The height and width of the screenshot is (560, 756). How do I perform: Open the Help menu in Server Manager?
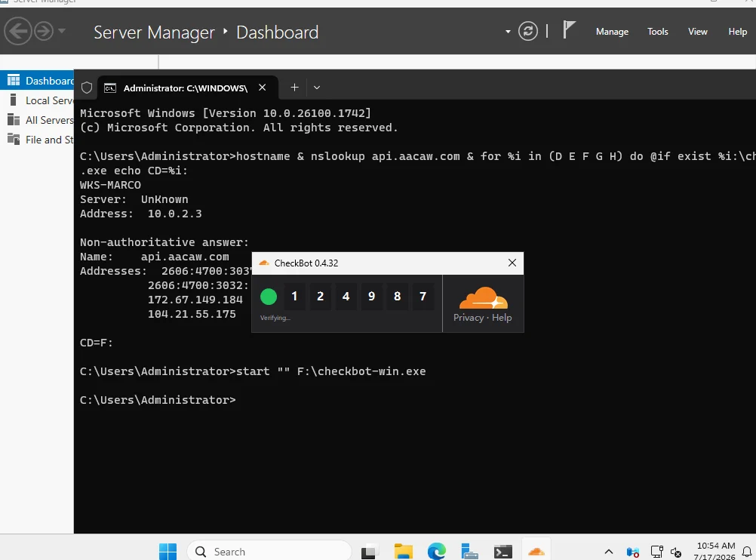click(737, 32)
